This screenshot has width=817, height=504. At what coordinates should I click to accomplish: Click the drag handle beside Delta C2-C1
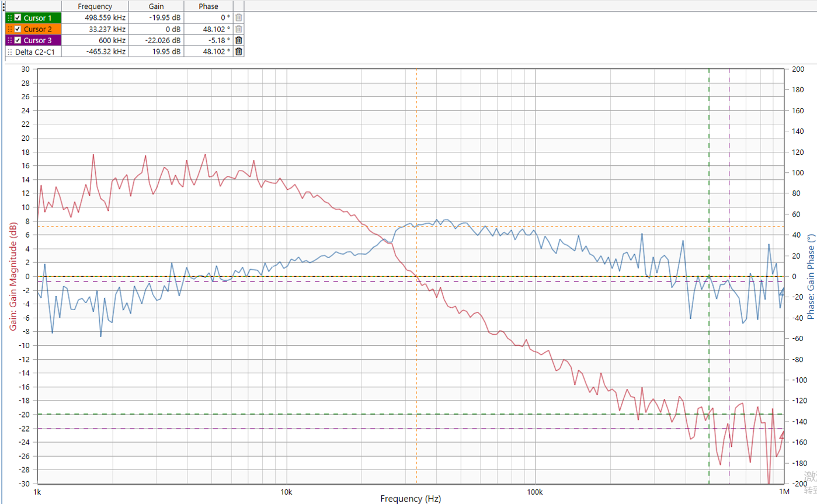tap(9, 51)
